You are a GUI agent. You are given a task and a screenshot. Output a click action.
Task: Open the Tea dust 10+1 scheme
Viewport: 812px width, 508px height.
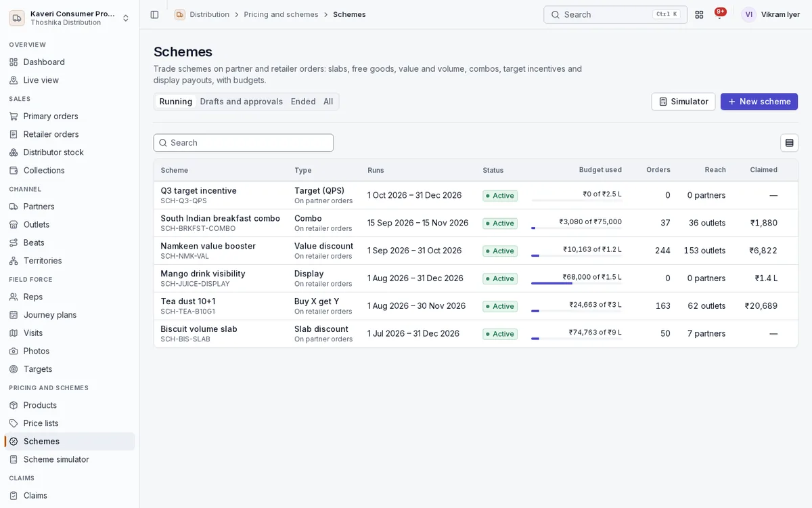pos(187,301)
